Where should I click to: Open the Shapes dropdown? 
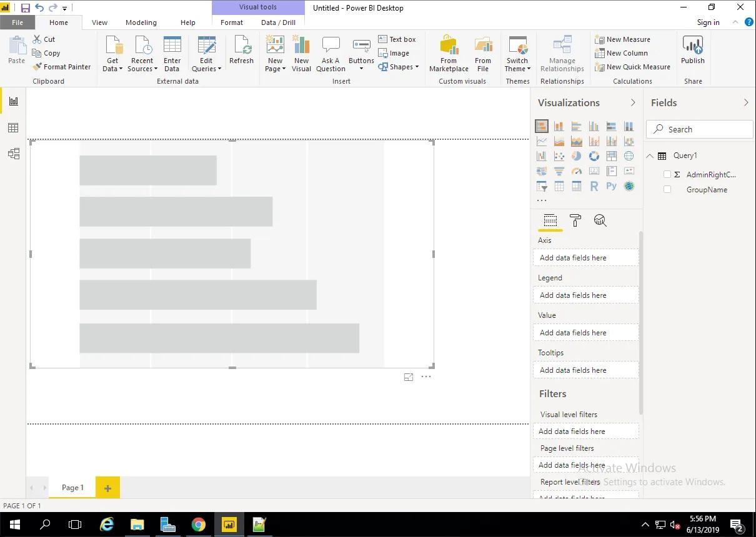pos(399,67)
